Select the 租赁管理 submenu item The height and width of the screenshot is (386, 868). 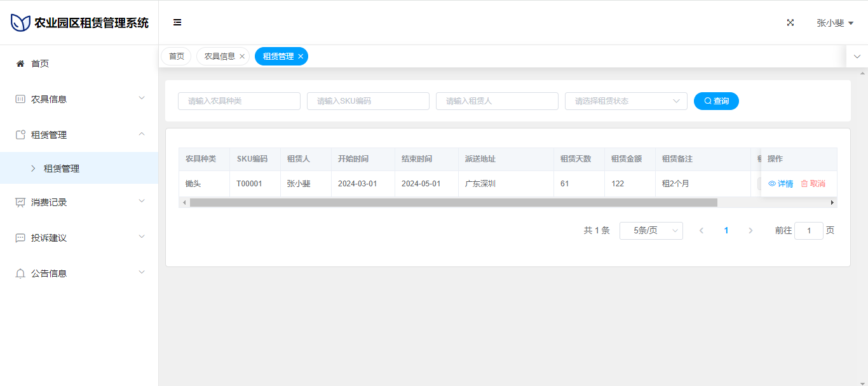62,169
